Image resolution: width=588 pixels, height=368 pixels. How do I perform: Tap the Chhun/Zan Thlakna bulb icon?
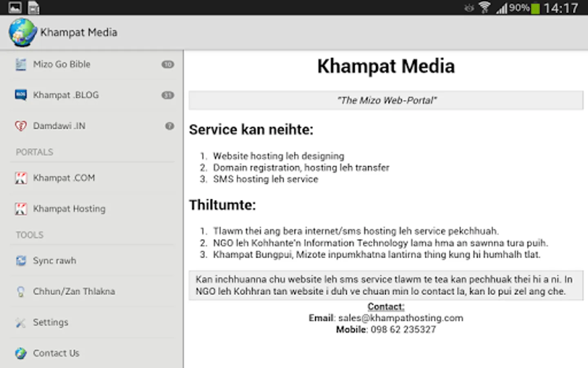tap(21, 292)
